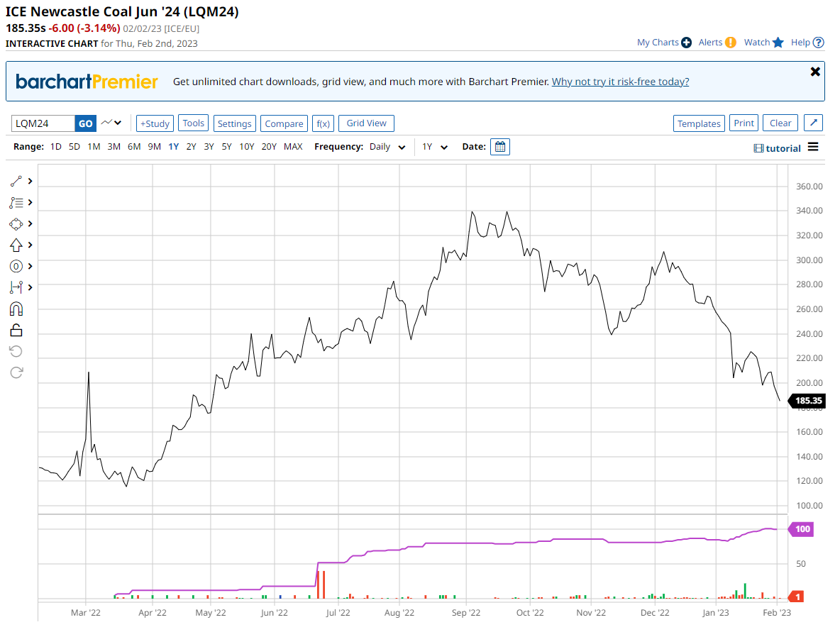The width and height of the screenshot is (840, 632).
Task: Select the arrow marker tool icon
Action: point(16,245)
